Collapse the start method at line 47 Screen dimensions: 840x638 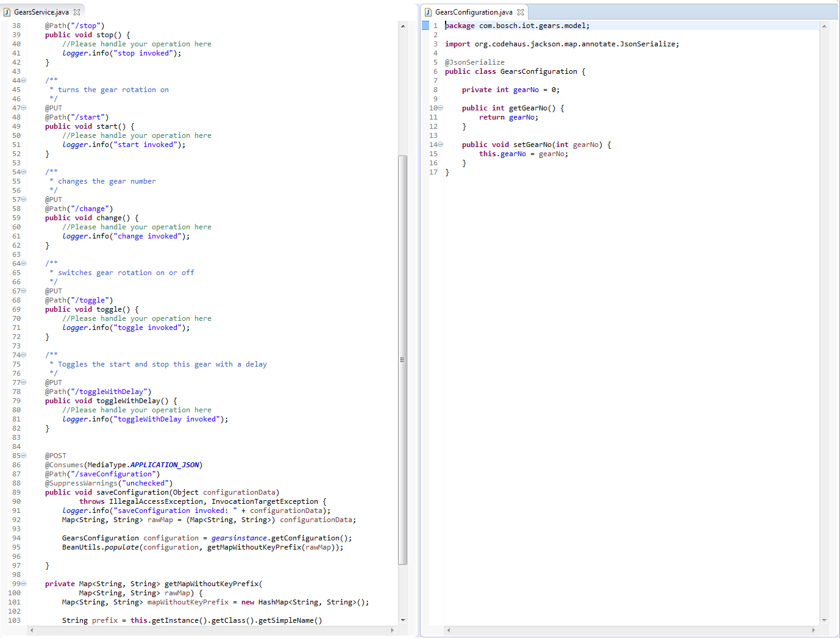point(24,108)
